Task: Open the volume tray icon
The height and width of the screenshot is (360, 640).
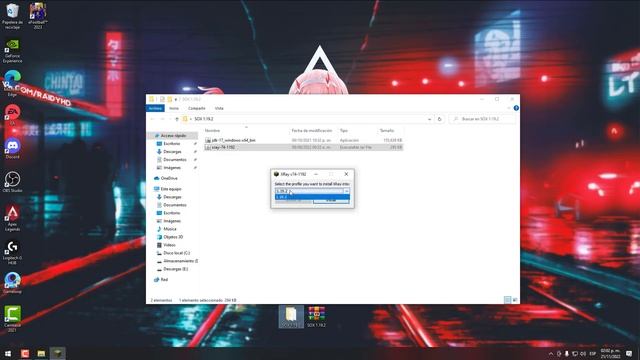Action: 583,353
